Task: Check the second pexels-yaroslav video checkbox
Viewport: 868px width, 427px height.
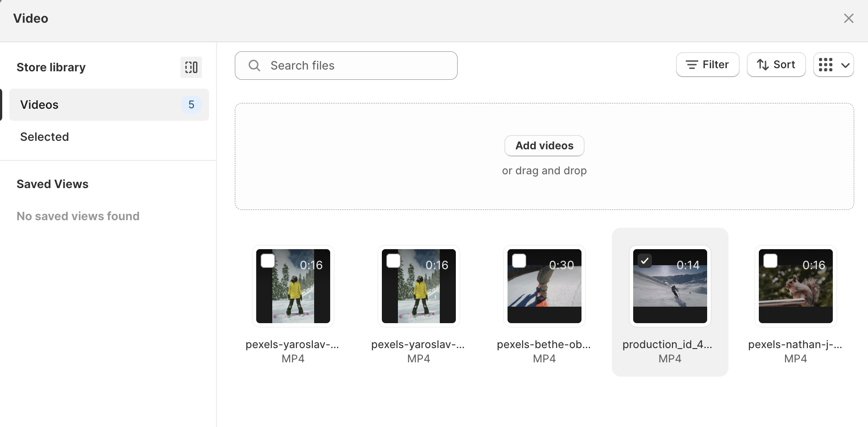Action: tap(393, 261)
